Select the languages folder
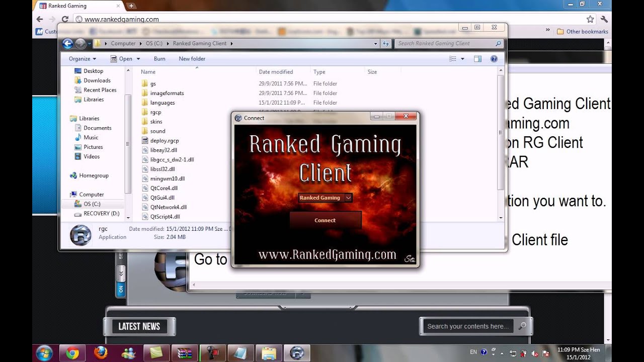Screen dimensions: 644x362 (158, 103)
